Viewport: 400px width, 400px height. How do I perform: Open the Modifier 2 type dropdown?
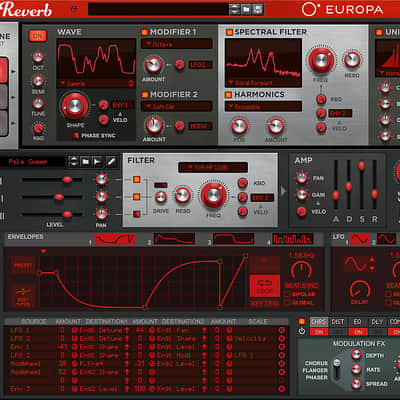[x=176, y=107]
